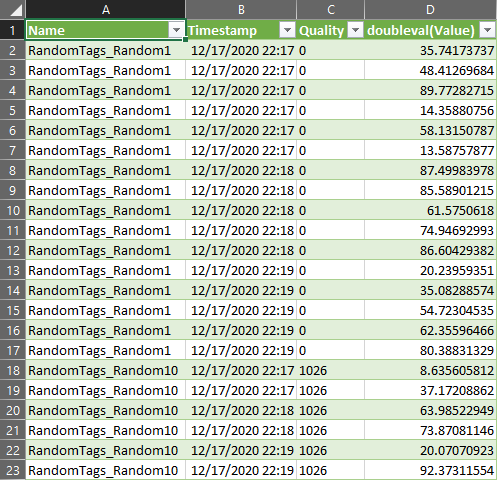Click cell with value 80.38831329
497x480 pixels.
430,350
